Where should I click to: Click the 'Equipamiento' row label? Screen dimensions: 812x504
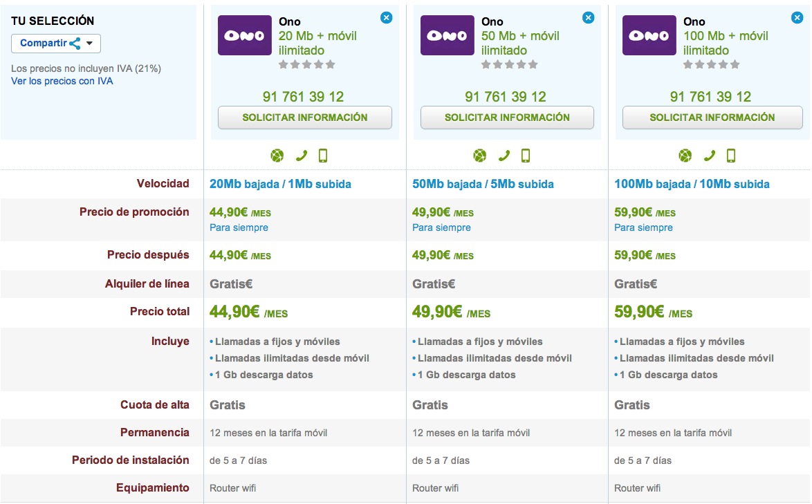pyautogui.click(x=153, y=488)
